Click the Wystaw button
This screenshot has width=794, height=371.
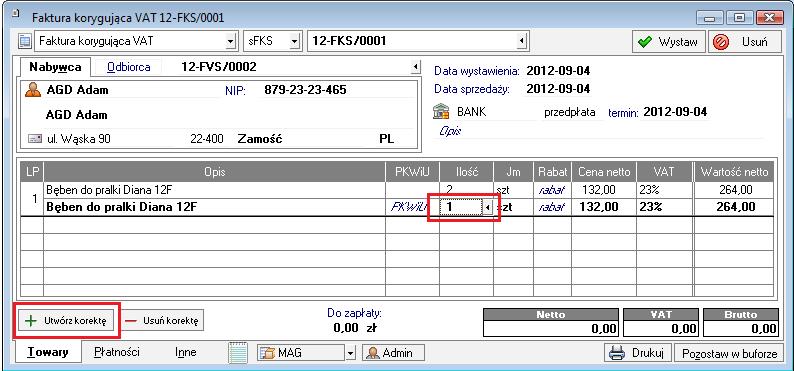[x=668, y=42]
